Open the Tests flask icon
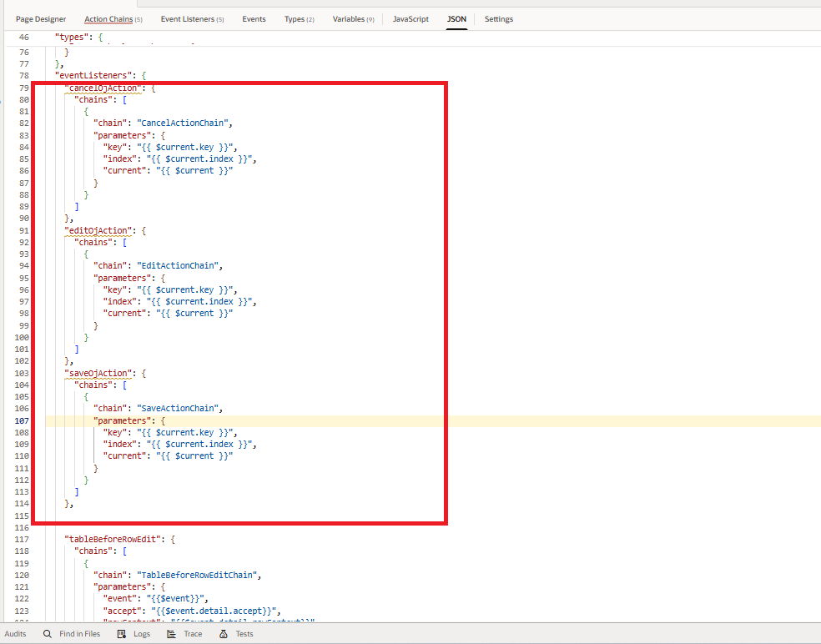The height and width of the screenshot is (644, 821). [224, 634]
